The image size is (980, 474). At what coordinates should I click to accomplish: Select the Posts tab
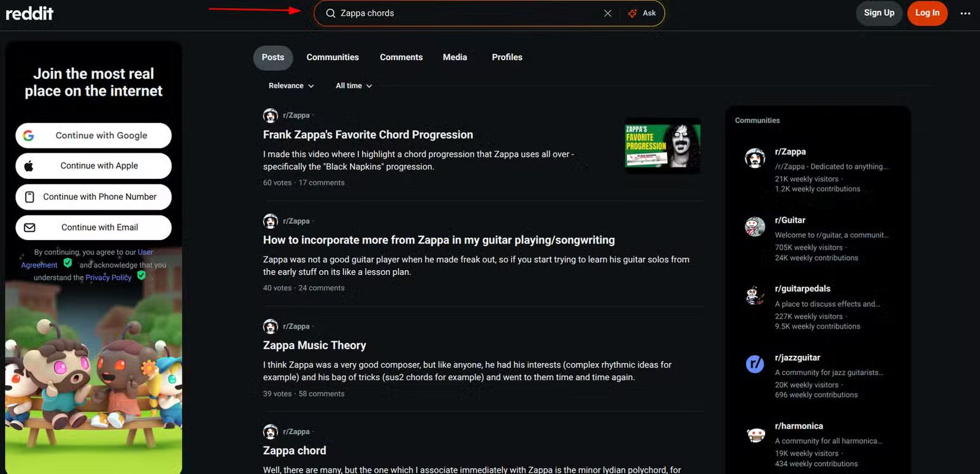click(273, 58)
